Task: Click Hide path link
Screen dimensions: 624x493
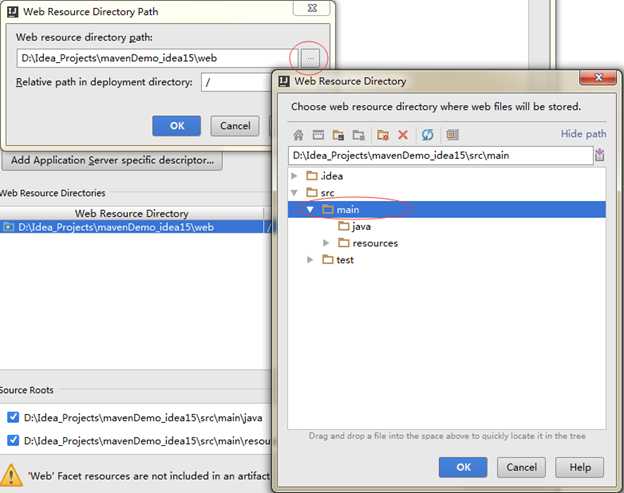Action: tap(583, 134)
